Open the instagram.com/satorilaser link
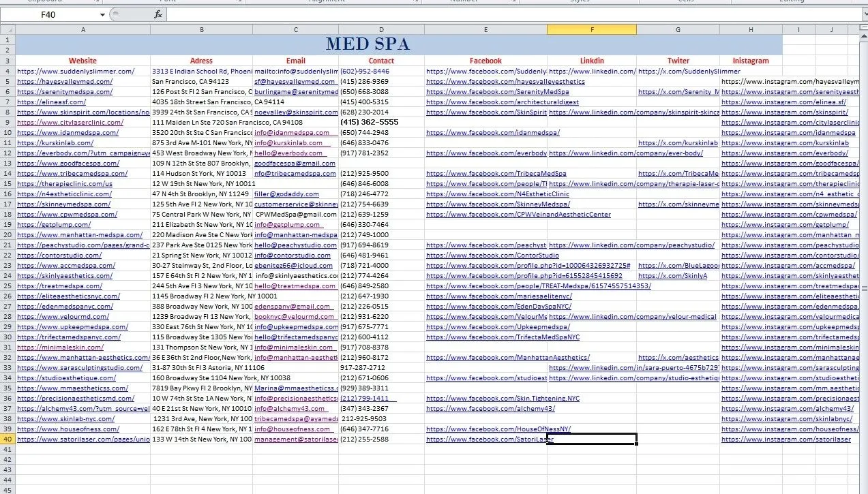868x494 pixels. click(786, 439)
